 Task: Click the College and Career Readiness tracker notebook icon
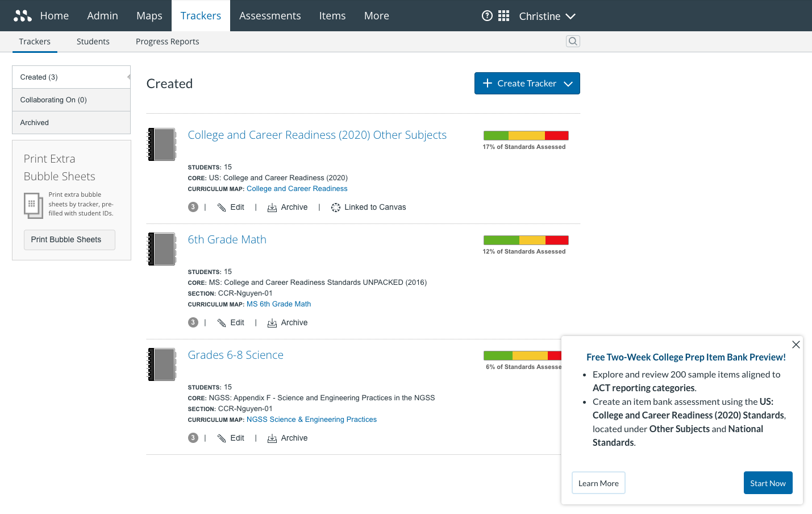coord(162,144)
